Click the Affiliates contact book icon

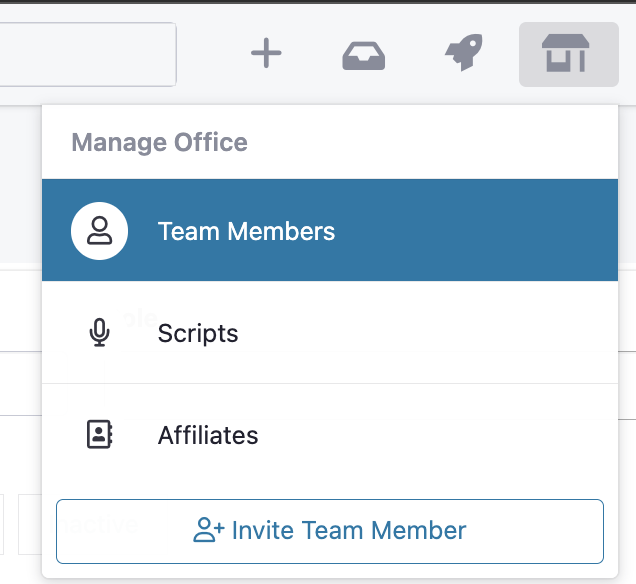[100, 434]
